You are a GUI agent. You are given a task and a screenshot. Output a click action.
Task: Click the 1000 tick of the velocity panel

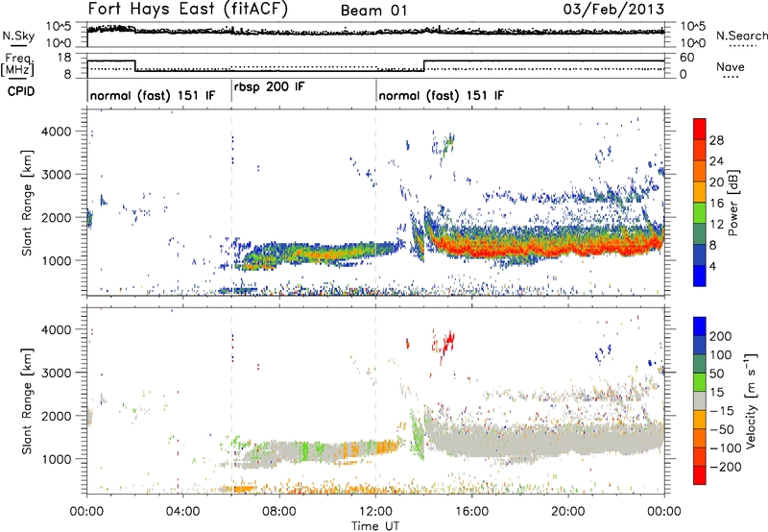pos(57,459)
